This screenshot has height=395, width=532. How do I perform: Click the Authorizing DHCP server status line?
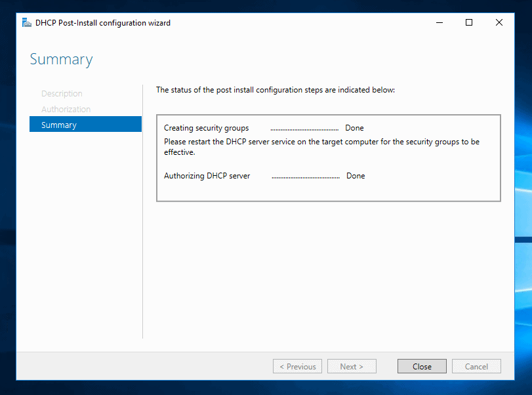tap(207, 176)
